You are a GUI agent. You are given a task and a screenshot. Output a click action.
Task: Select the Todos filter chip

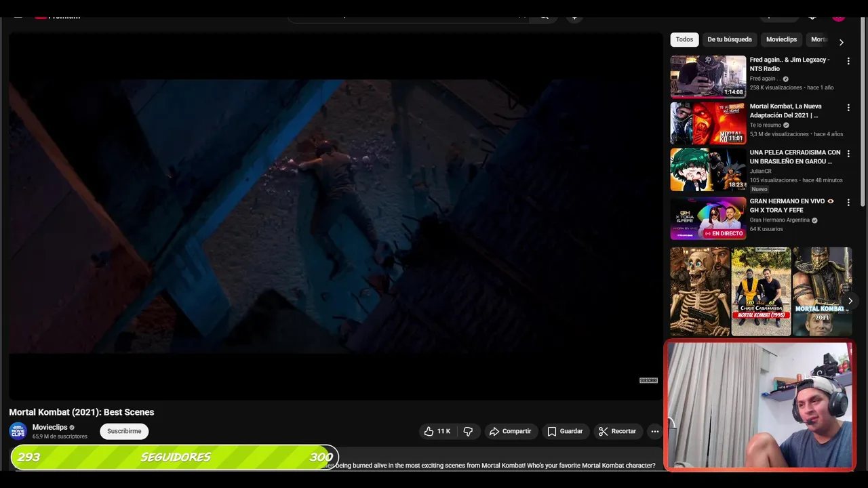[x=684, y=39]
